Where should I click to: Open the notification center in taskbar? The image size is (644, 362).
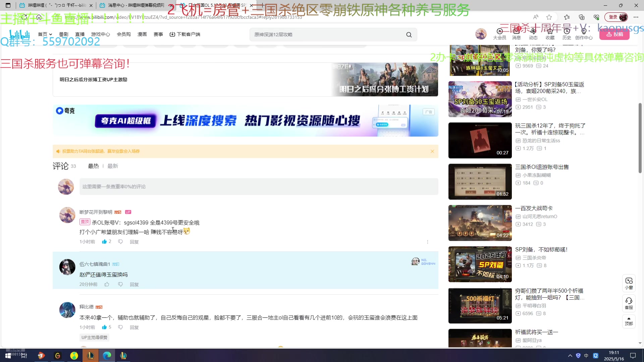[x=633, y=356]
